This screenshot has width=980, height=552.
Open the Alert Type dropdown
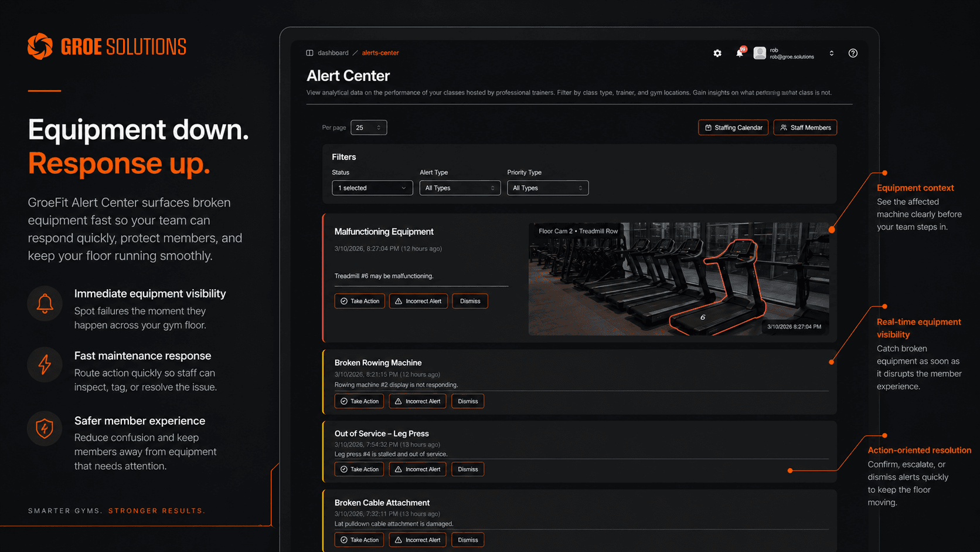460,188
